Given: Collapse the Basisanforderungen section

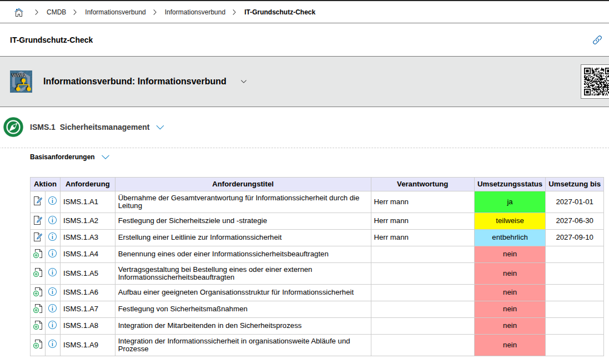Looking at the screenshot, I should (x=105, y=157).
